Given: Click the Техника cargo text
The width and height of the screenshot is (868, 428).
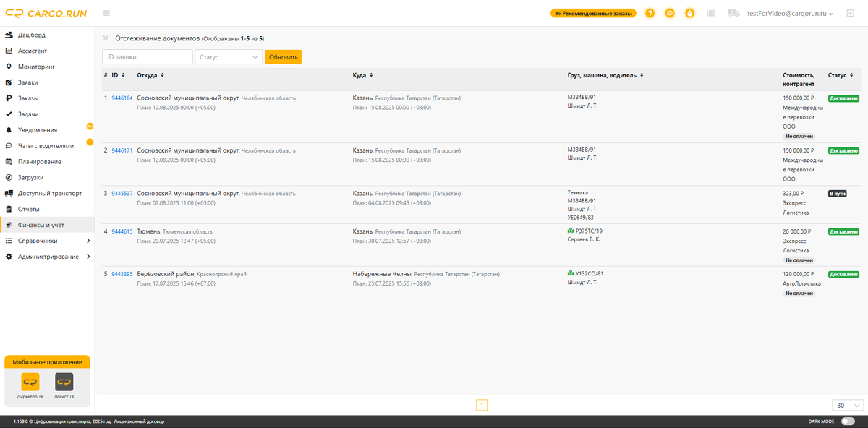Looking at the screenshot, I should tap(578, 193).
